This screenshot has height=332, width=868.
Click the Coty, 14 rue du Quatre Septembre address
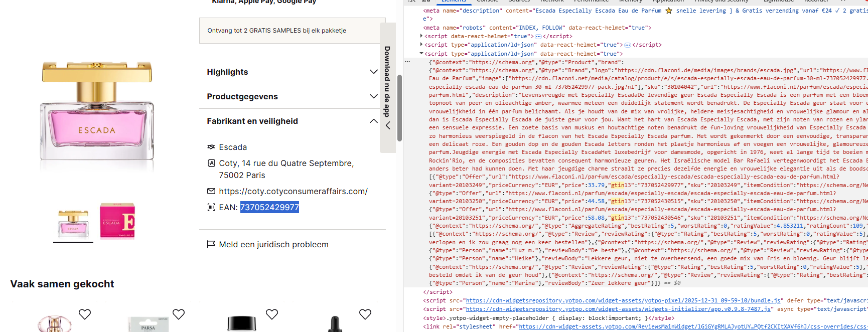pyautogui.click(x=286, y=169)
